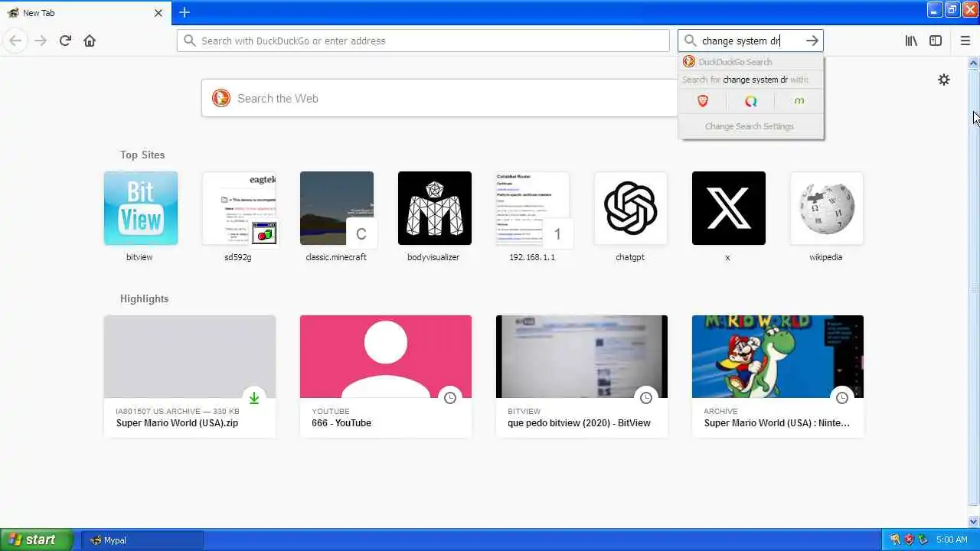Click the page scrollbar down arrow
Screen dimensions: 980x551
coord(974,520)
